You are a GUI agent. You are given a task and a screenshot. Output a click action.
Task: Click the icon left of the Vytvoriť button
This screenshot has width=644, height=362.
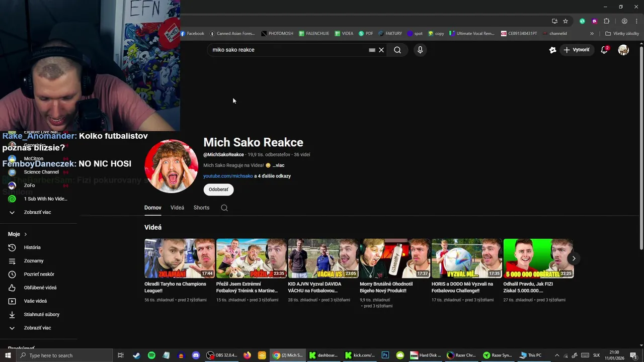click(x=552, y=50)
